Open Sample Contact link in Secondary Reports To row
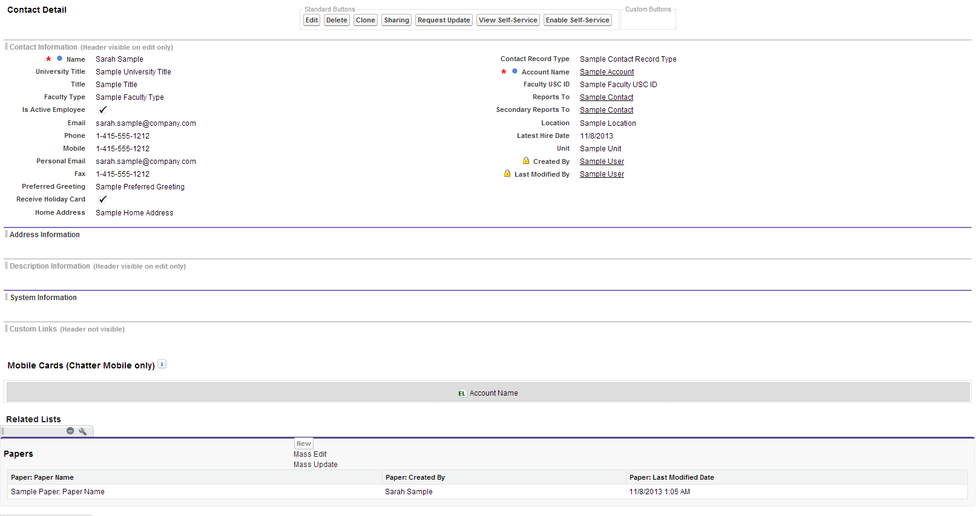 click(607, 110)
